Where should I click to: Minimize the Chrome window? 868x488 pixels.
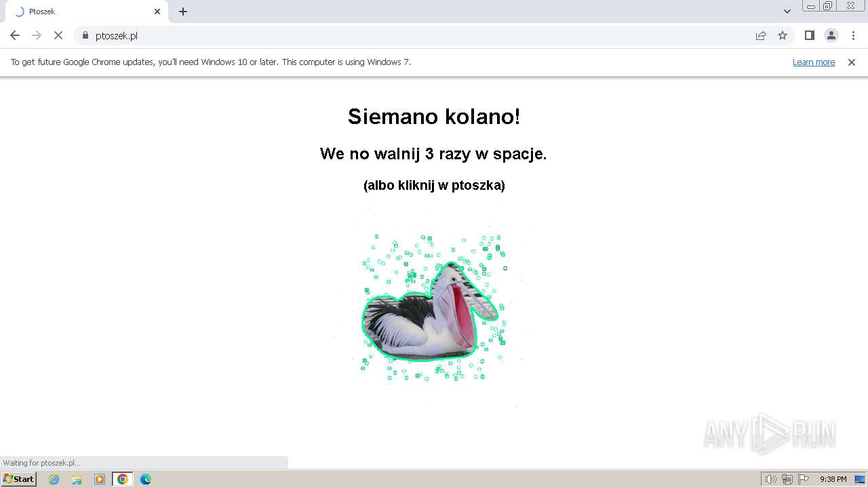[x=811, y=6]
